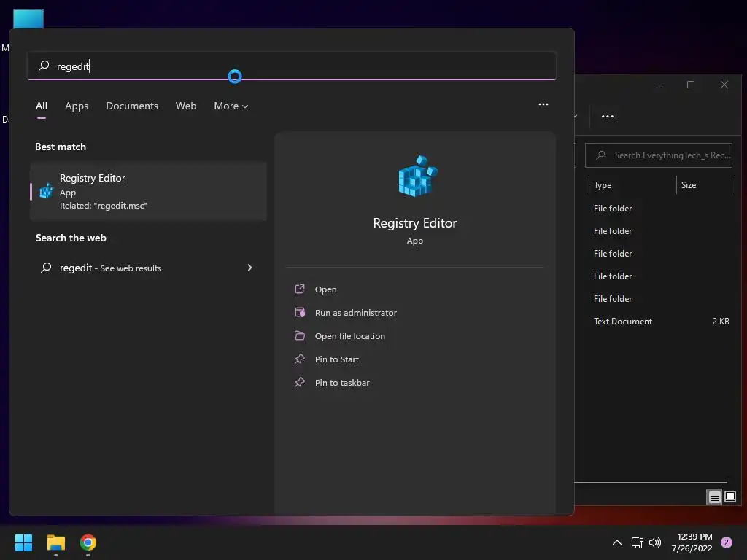
Task: Click the Run as administrator shield icon
Action: [300, 312]
